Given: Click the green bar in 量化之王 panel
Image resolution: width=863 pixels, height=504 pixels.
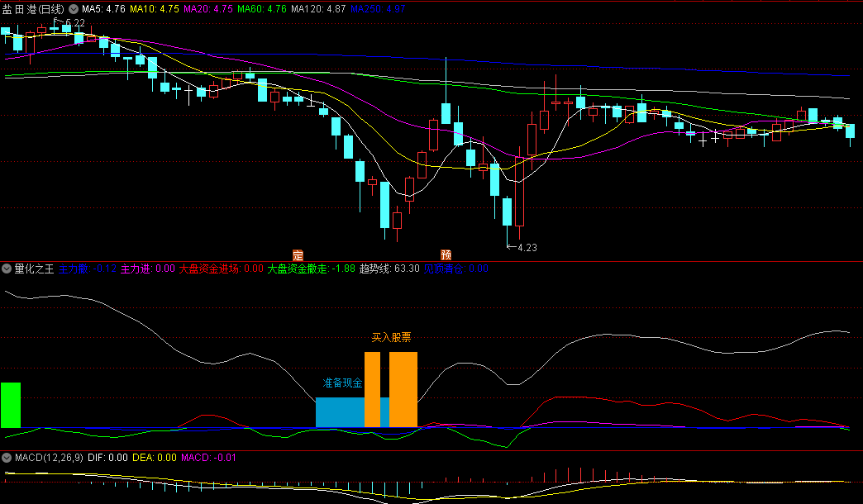Looking at the screenshot, I should pyautogui.click(x=11, y=405).
